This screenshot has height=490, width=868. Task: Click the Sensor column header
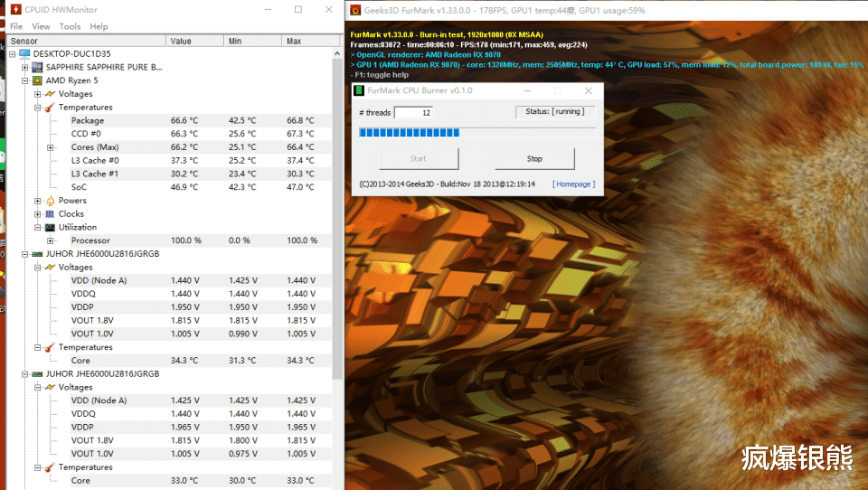tap(87, 41)
